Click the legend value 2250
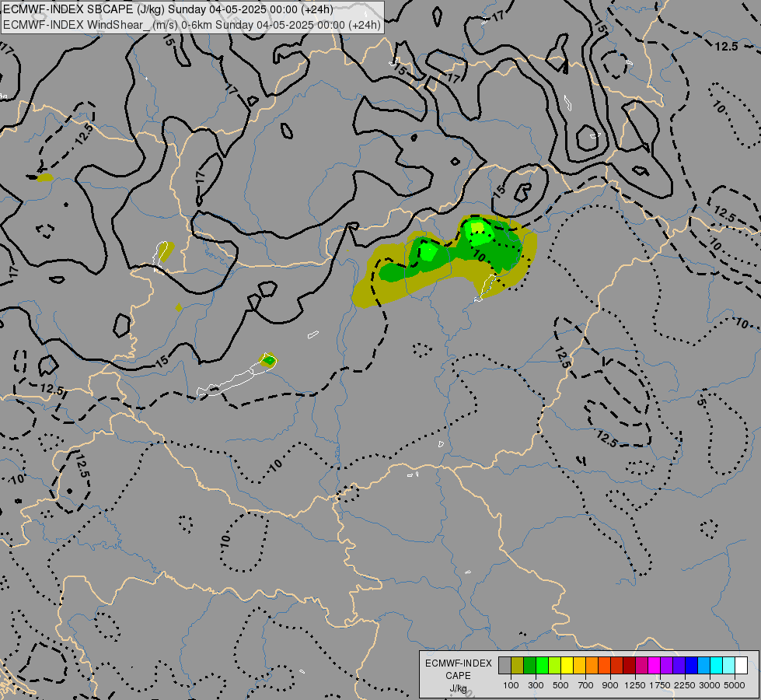761x700 pixels. tap(684, 685)
